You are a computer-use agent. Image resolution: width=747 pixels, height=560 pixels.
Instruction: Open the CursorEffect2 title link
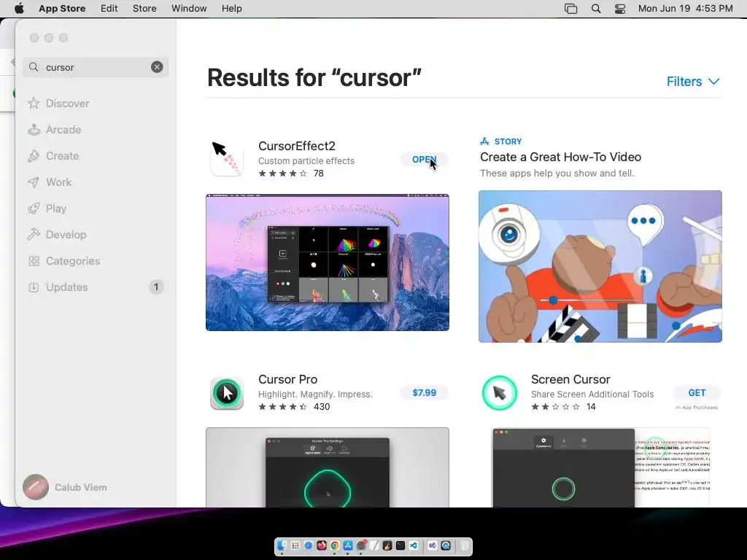[297, 146]
